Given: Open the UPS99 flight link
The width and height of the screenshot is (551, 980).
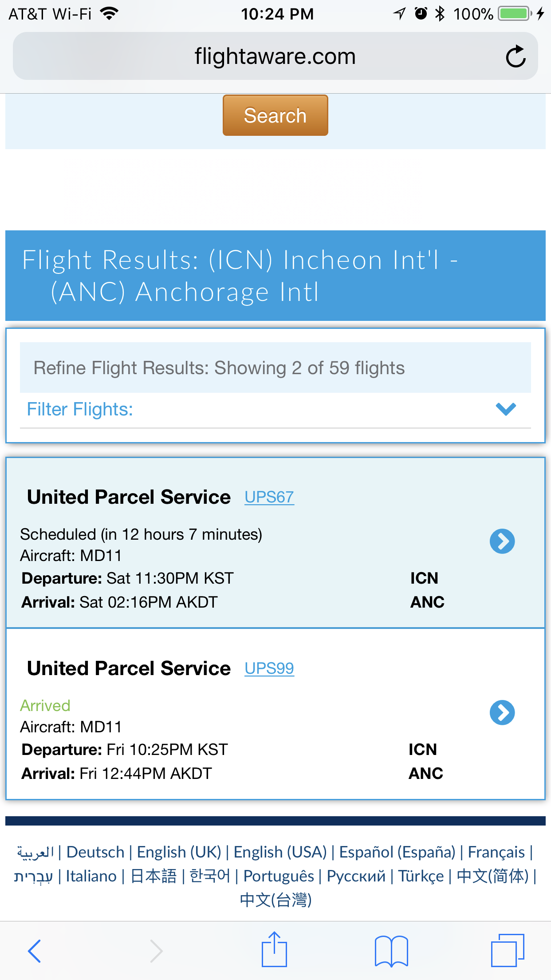Looking at the screenshot, I should (269, 668).
